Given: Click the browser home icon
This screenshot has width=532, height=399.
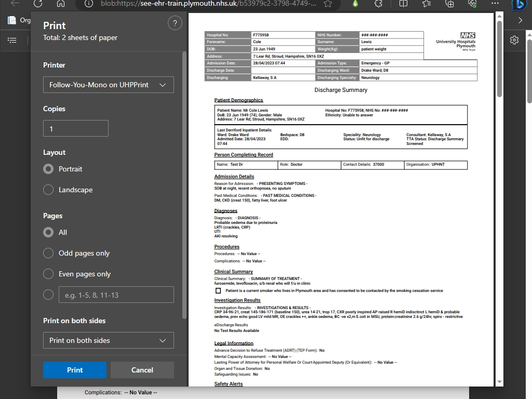Looking at the screenshot, I should (61, 4).
